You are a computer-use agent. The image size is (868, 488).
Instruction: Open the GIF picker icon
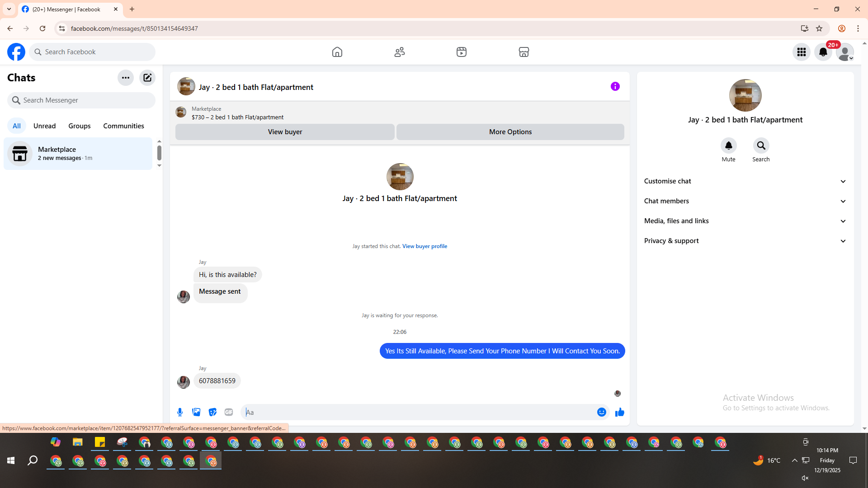[x=229, y=412]
